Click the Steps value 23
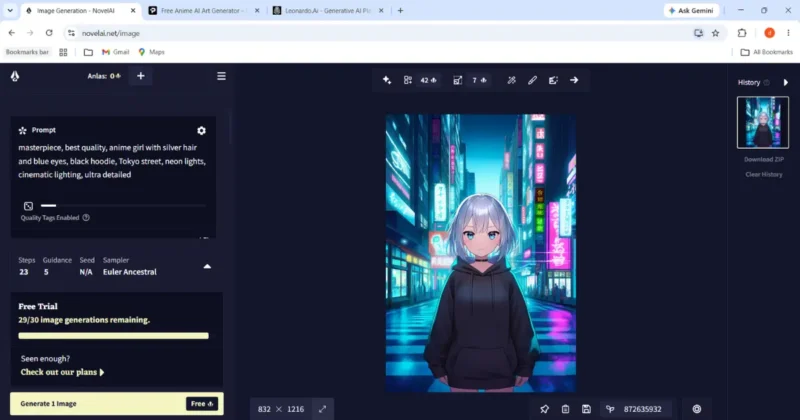This screenshot has height=420, width=800. 23,272
